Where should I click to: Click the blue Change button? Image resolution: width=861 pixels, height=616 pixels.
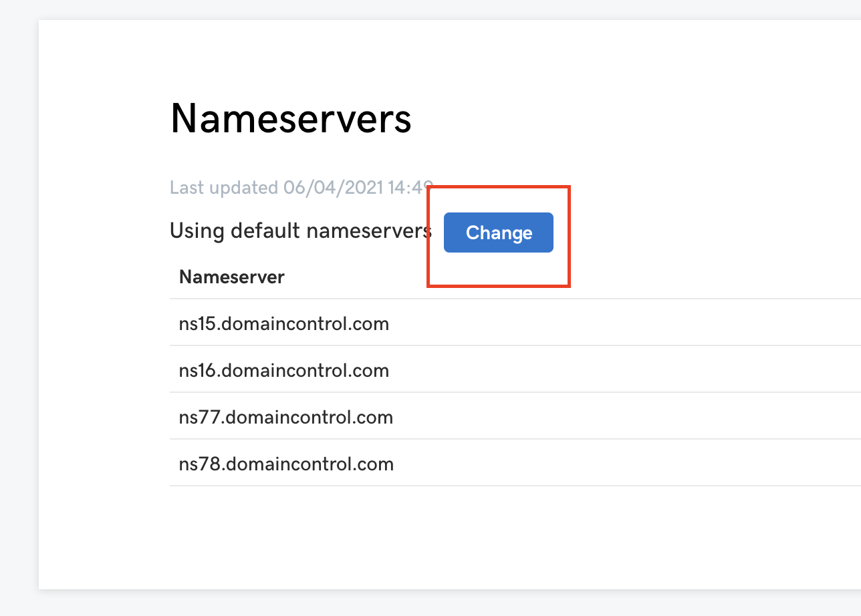499,233
